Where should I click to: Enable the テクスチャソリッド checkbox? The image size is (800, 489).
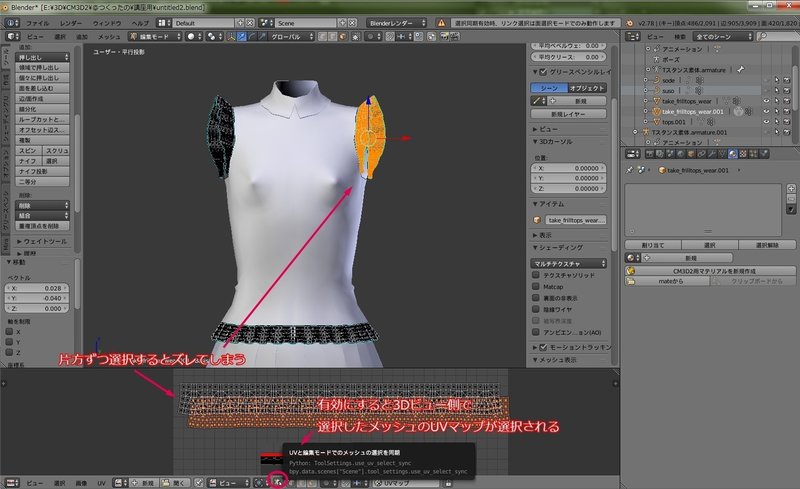536,275
